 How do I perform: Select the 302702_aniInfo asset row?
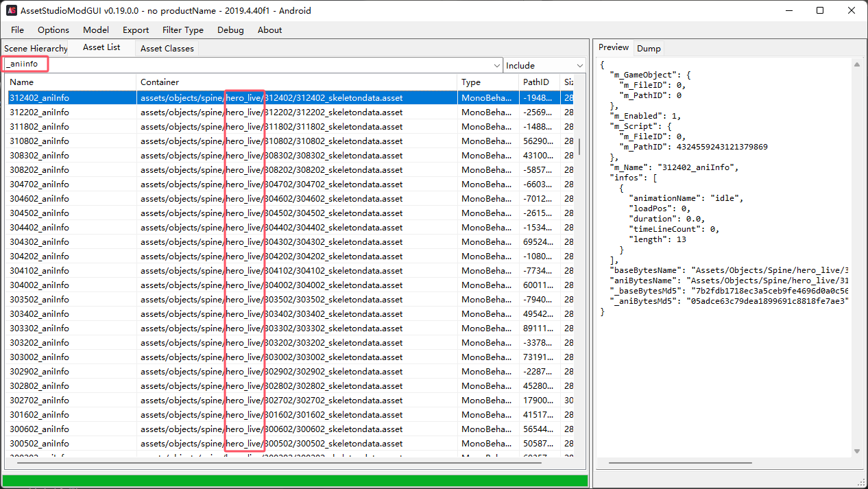[290, 400]
